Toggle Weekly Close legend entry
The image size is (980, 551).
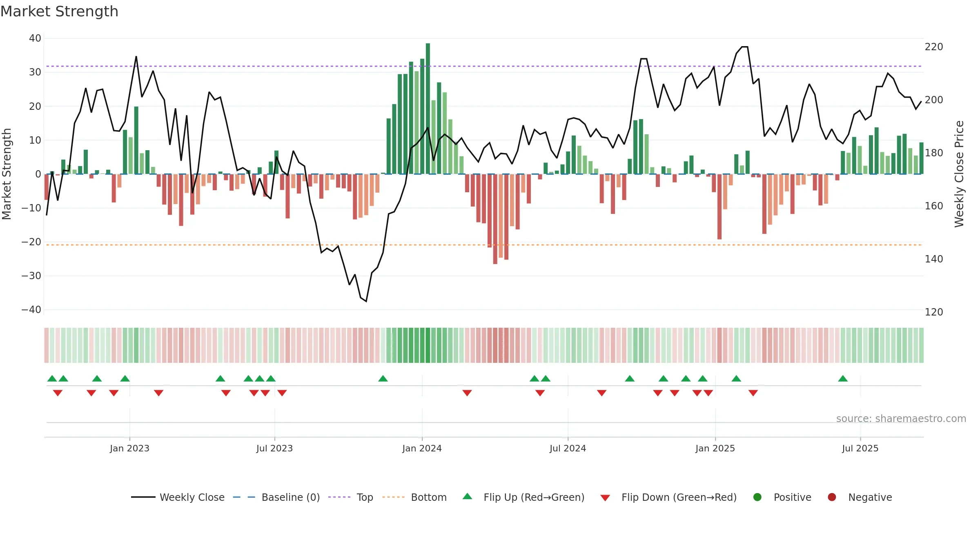tap(178, 497)
